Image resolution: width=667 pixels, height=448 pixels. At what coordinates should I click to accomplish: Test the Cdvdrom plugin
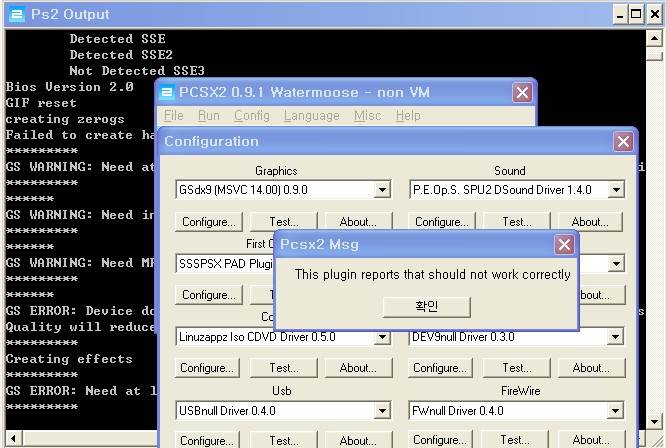[284, 368]
